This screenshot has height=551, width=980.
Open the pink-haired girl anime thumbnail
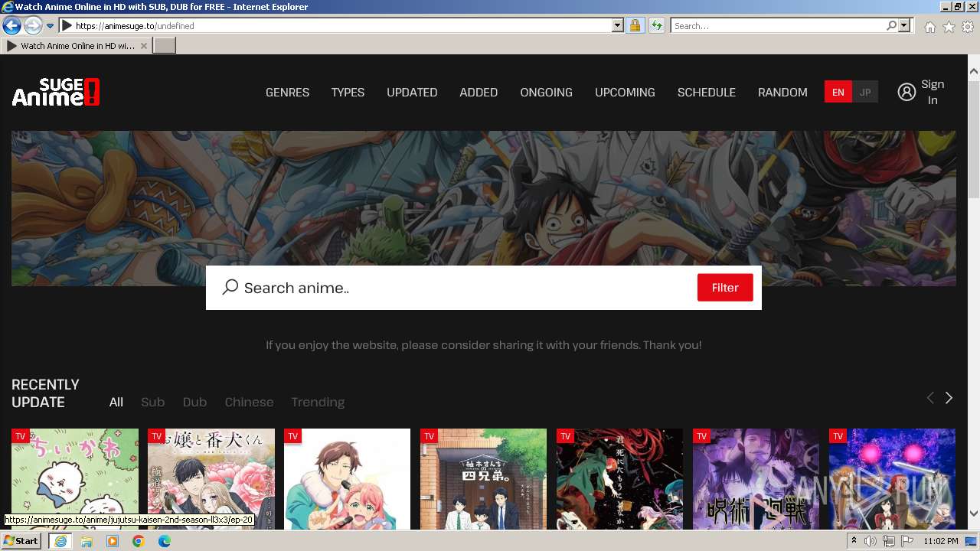348,479
